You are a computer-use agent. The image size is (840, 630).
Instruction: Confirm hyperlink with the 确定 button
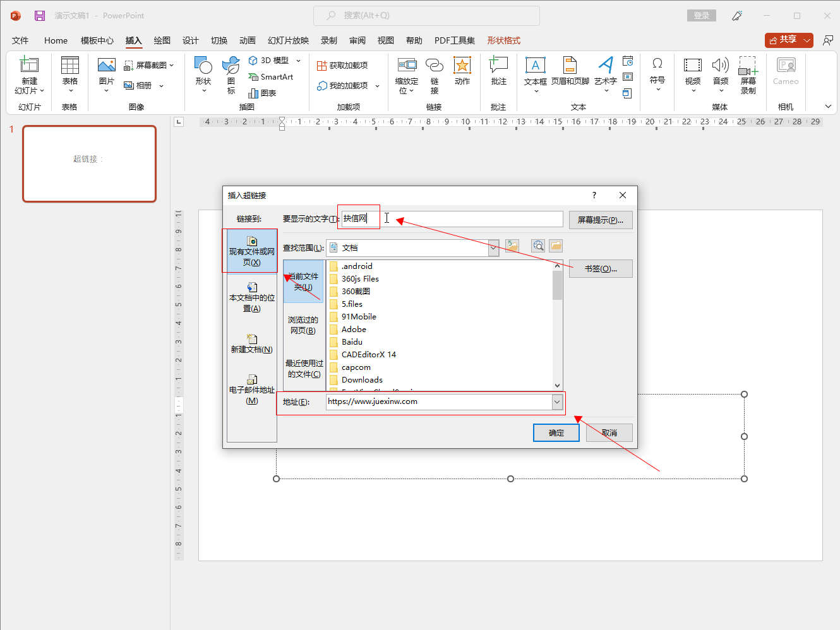click(556, 433)
